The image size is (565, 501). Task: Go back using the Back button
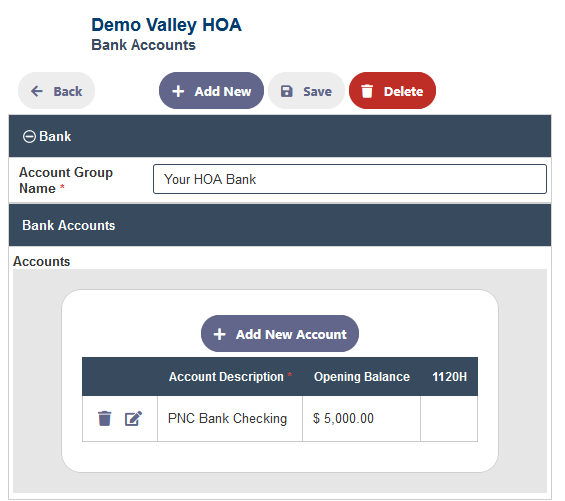point(57,90)
